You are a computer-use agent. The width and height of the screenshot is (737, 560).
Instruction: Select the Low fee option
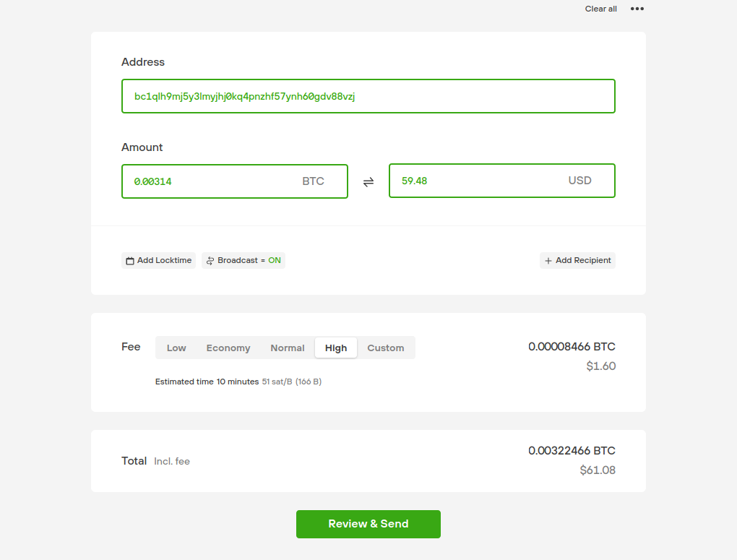pyautogui.click(x=176, y=348)
